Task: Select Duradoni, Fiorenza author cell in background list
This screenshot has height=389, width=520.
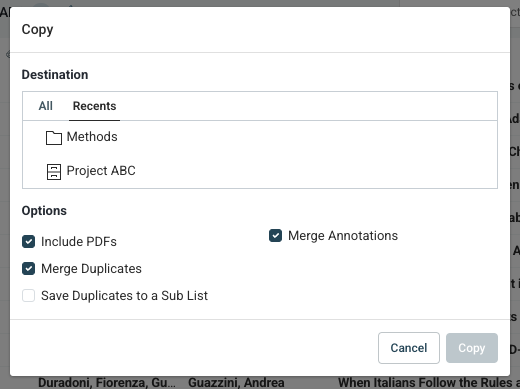Action: 107,383
